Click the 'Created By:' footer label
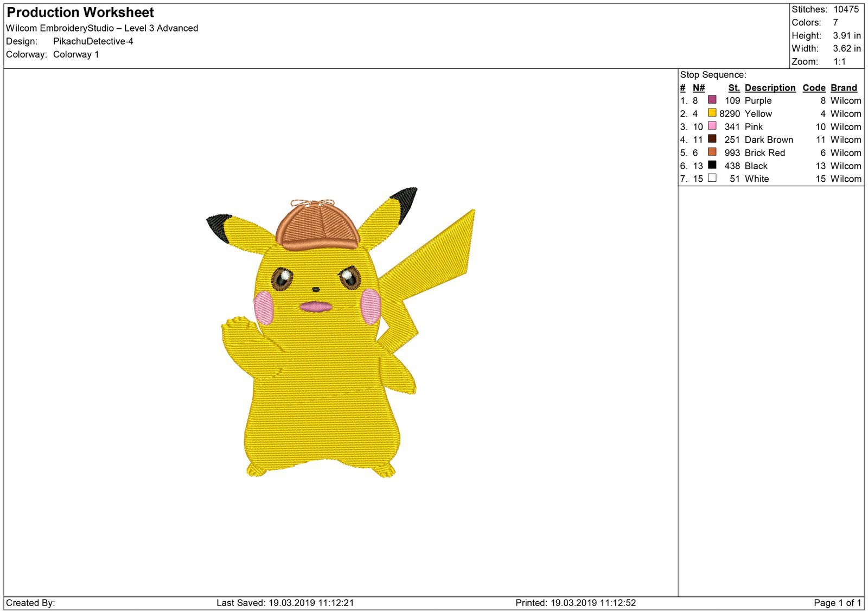 coord(30,603)
